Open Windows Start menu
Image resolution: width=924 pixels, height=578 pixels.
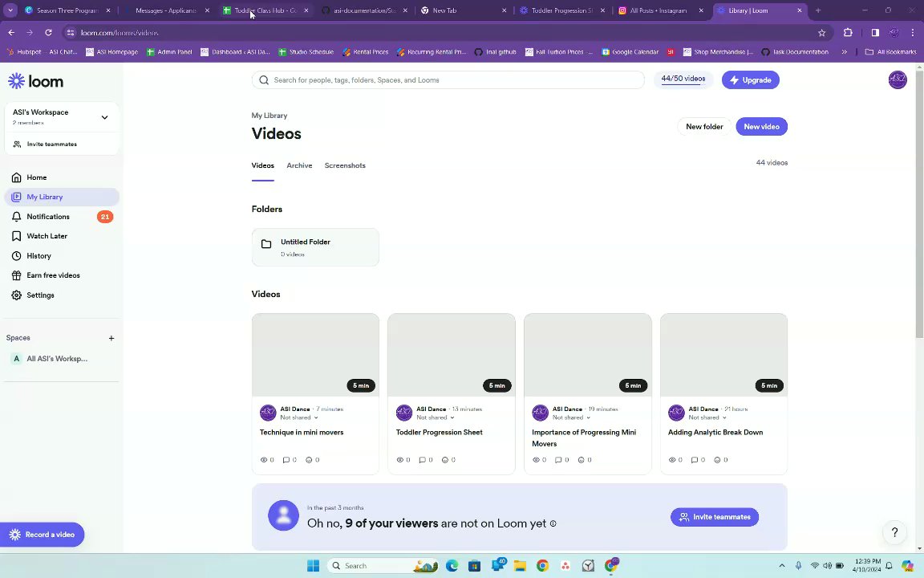[313, 566]
